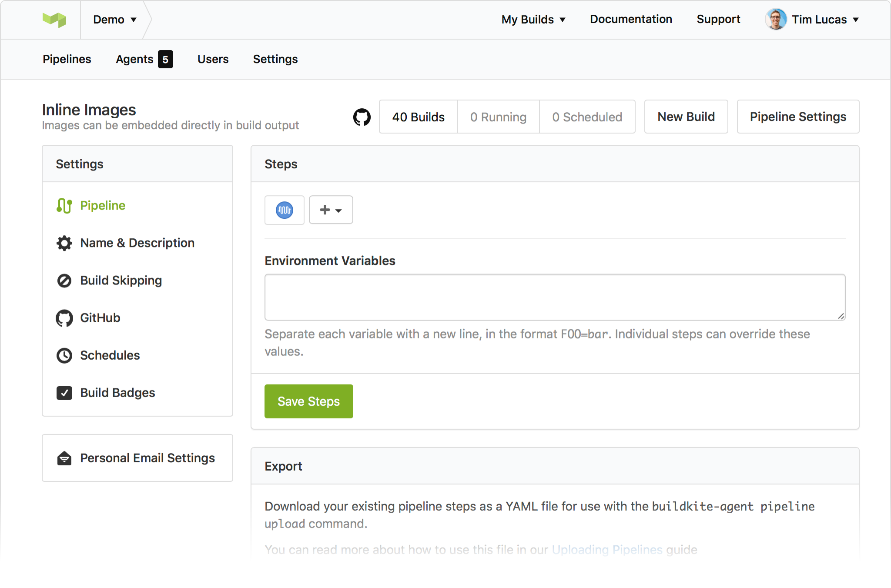Screen dimensions: 891x588
Task: Select the blue waveform step icon
Action: tap(285, 210)
